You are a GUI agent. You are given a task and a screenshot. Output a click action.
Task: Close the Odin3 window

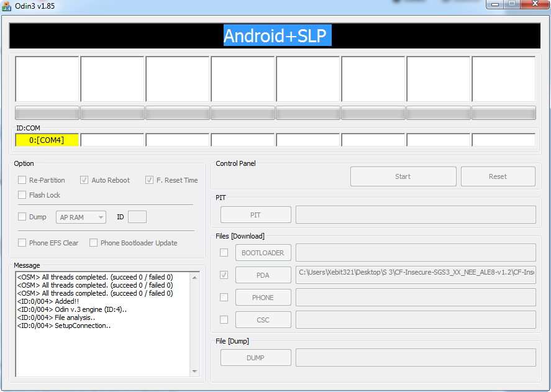coord(535,4)
